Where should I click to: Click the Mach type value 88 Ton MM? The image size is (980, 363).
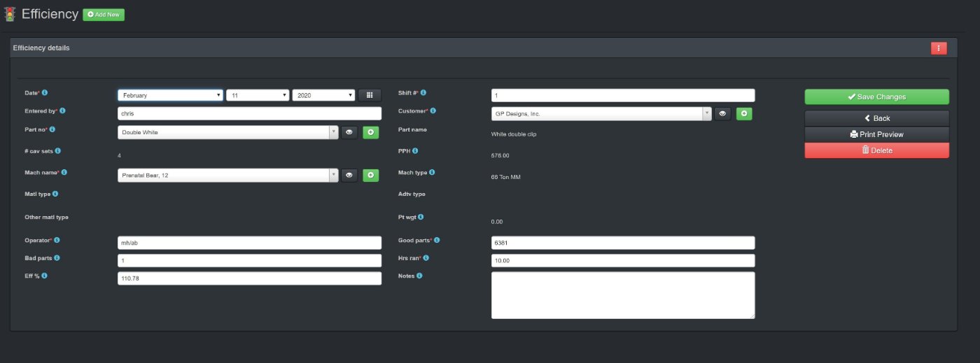506,177
